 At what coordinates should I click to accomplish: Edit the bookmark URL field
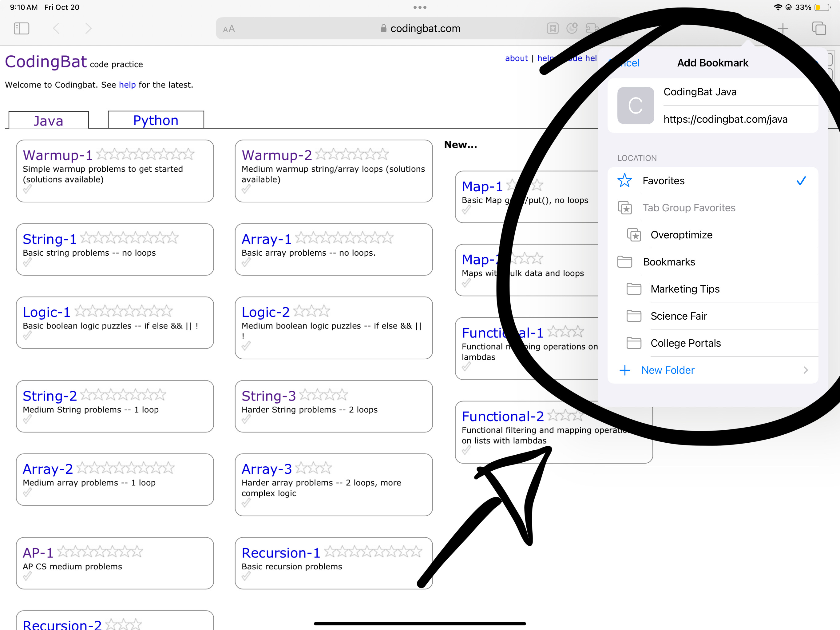click(x=740, y=119)
